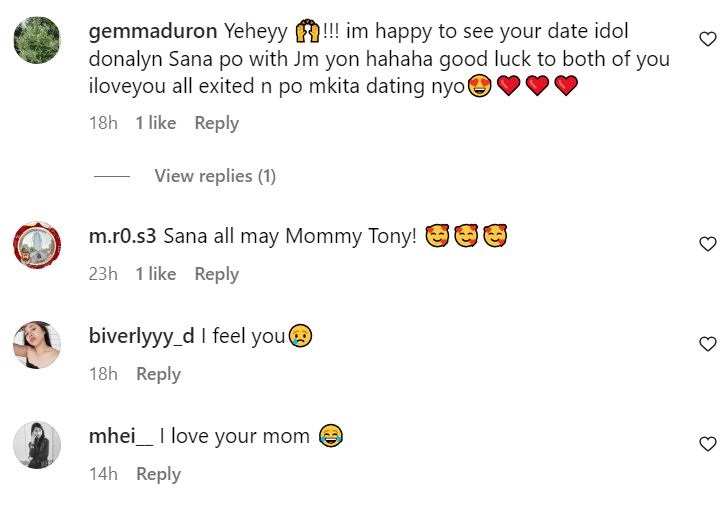Open gemmaduron username link
This screenshot has width=725, height=505.
pos(152,31)
